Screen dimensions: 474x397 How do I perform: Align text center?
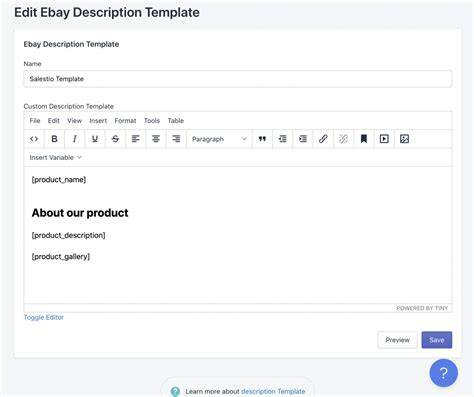click(156, 139)
